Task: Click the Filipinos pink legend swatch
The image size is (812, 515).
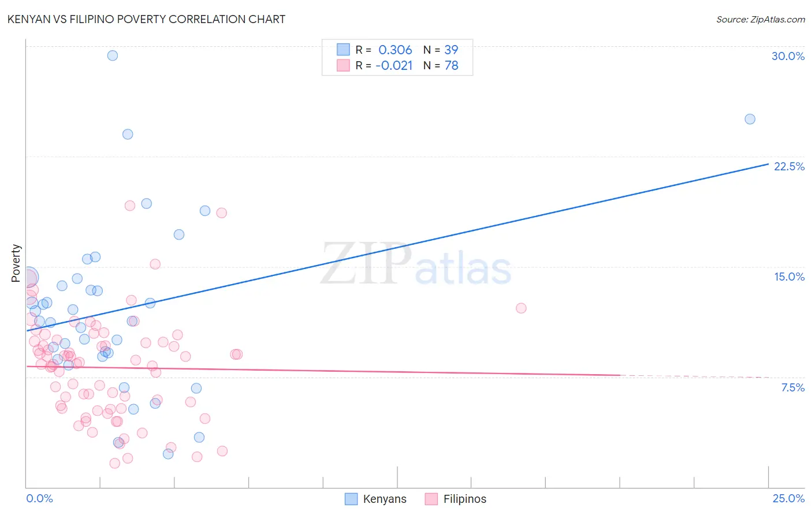Action: 431,499
